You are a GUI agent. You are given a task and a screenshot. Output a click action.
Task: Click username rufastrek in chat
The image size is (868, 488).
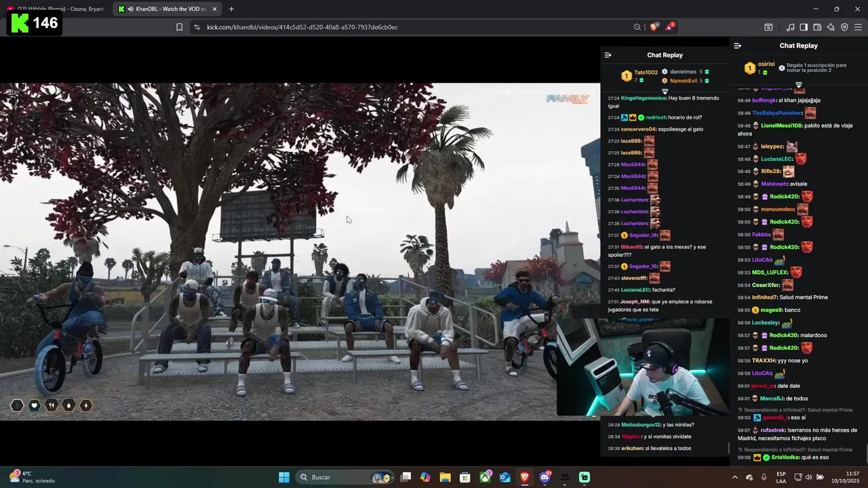click(x=773, y=430)
